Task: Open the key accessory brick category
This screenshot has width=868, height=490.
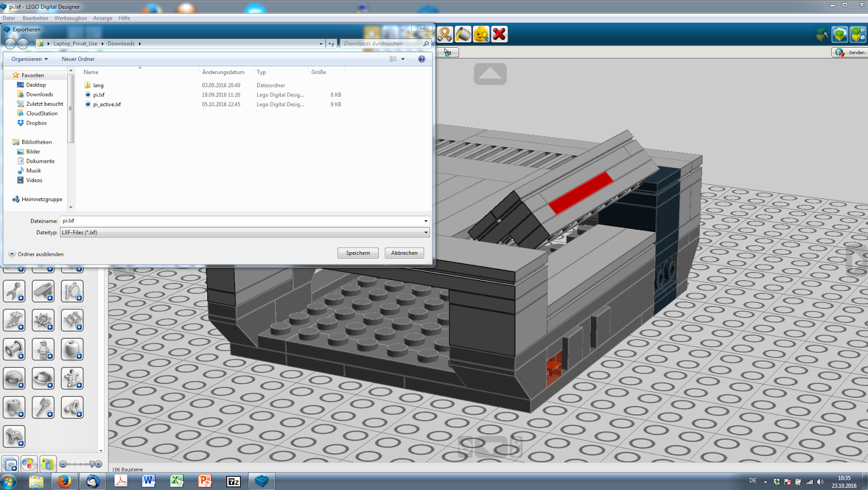Action: tap(43, 408)
